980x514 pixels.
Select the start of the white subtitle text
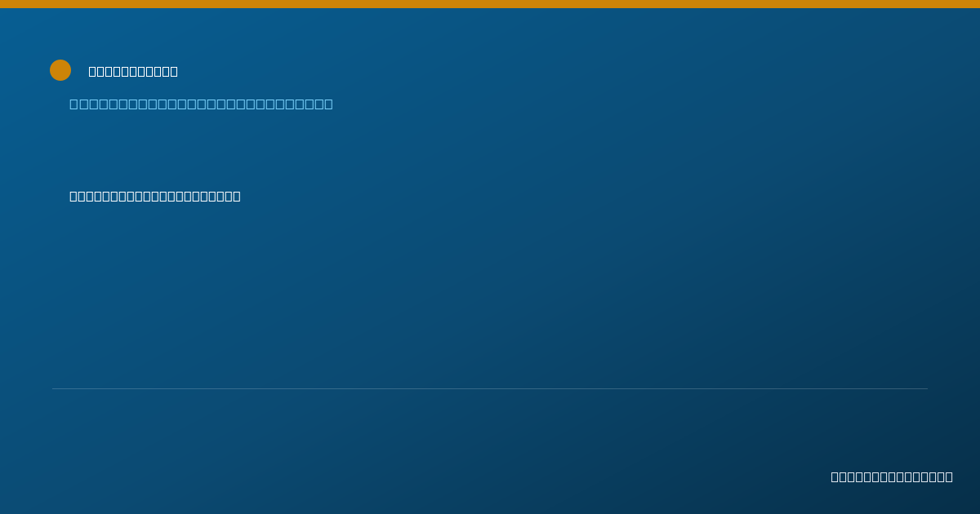point(73,196)
